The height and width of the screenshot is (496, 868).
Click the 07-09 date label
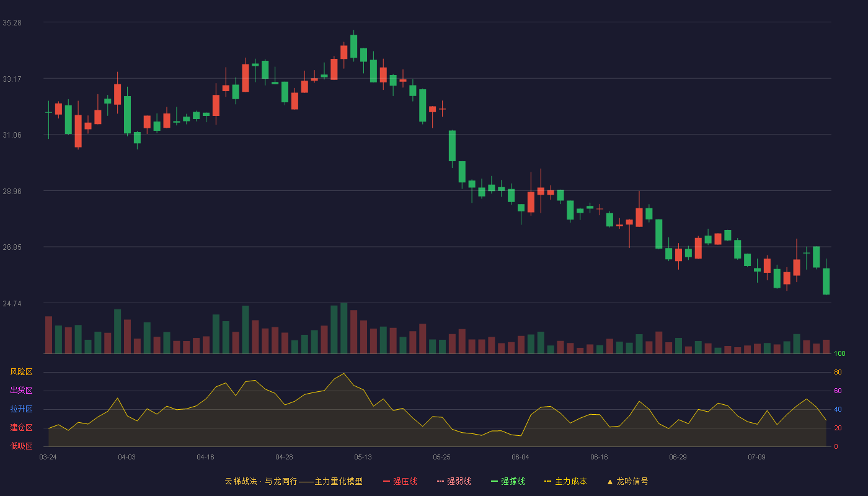click(756, 457)
